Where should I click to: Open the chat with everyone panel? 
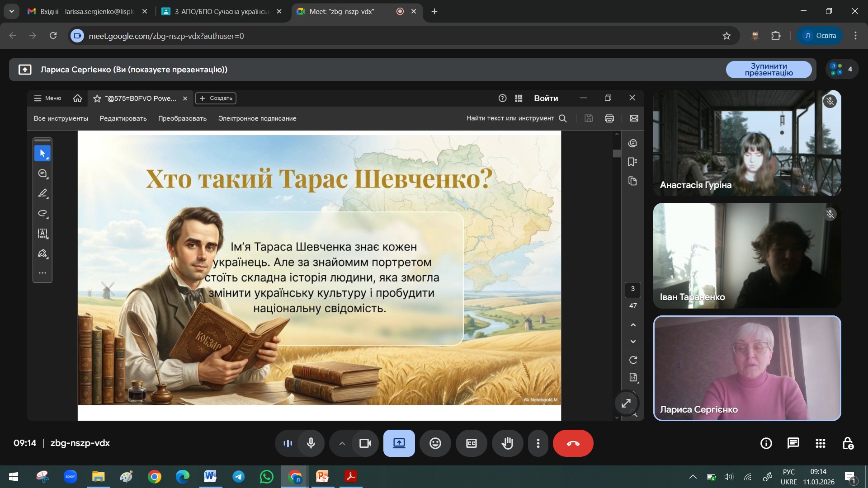pos(793,443)
